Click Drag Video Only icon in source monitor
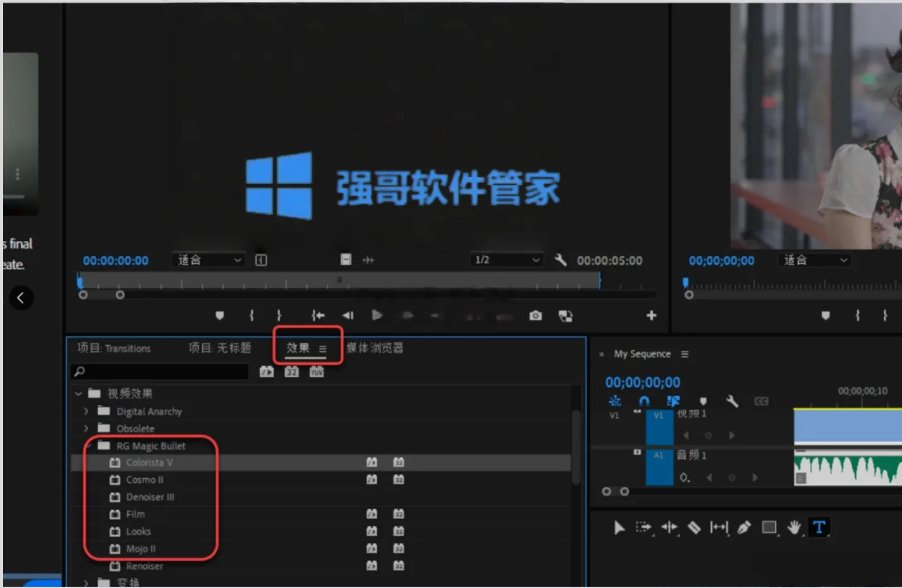The image size is (902, 588). (346, 259)
